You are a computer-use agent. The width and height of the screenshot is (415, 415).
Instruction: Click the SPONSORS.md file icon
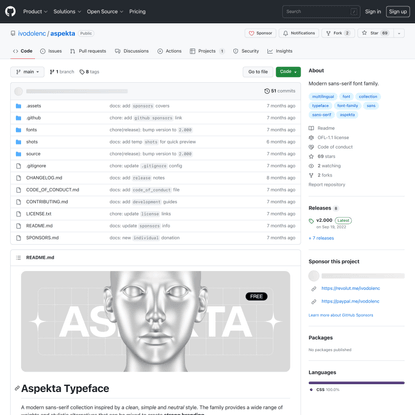(19, 238)
